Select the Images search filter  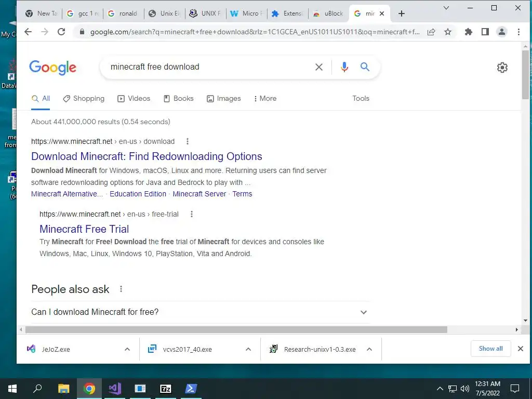coord(223,98)
